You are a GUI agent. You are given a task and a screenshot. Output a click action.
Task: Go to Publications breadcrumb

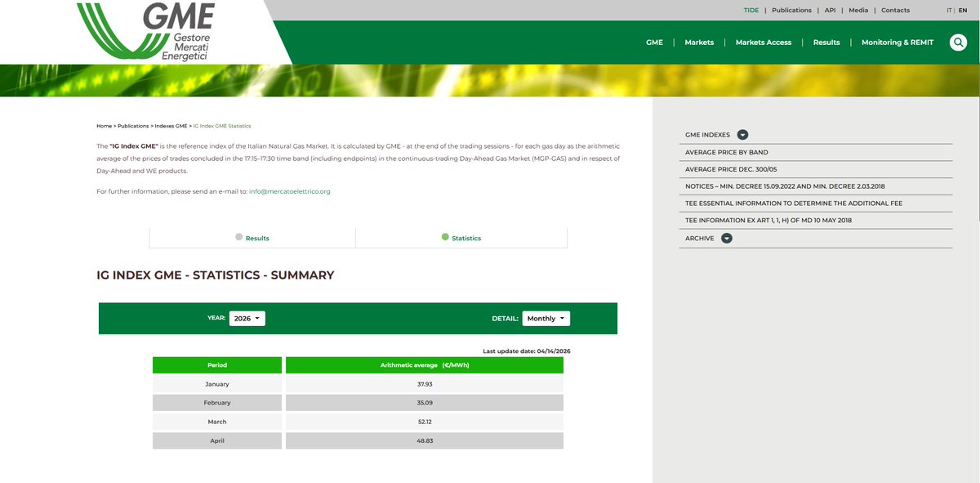(133, 127)
